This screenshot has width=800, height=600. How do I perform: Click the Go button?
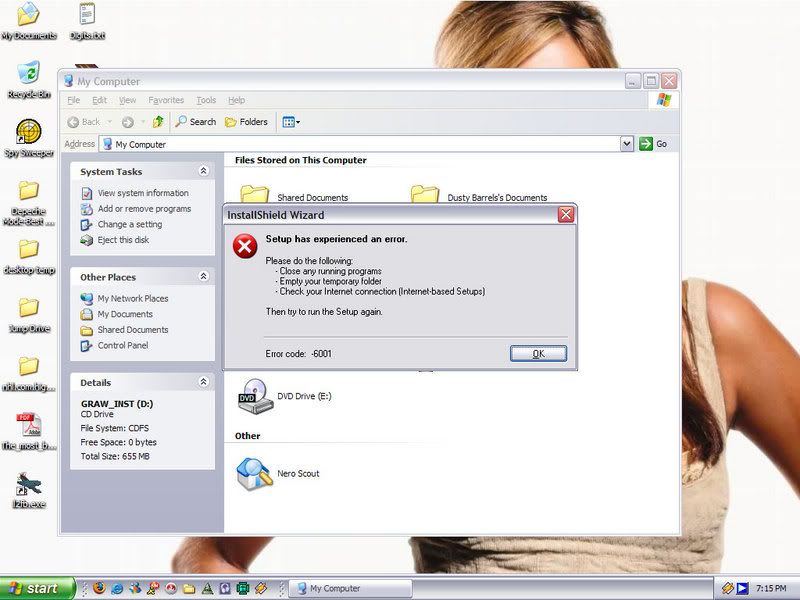click(x=653, y=144)
